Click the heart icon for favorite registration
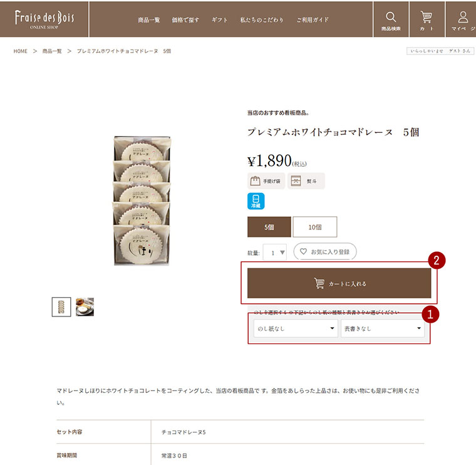The width and height of the screenshot is (476, 465). pos(303,251)
